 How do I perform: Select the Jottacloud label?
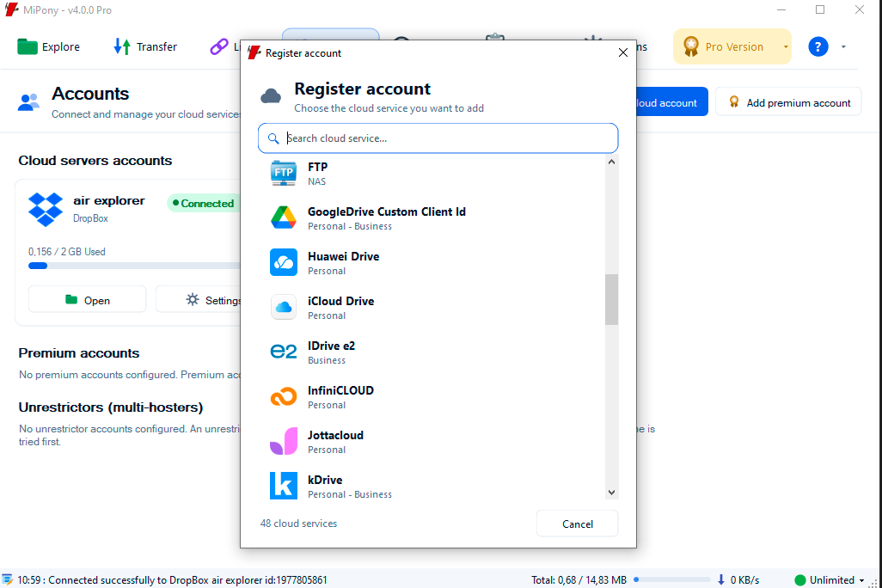(x=335, y=435)
